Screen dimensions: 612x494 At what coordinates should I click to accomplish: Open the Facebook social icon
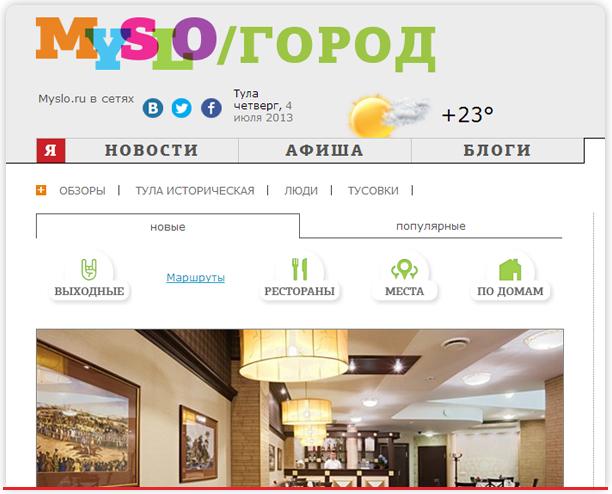(x=211, y=108)
